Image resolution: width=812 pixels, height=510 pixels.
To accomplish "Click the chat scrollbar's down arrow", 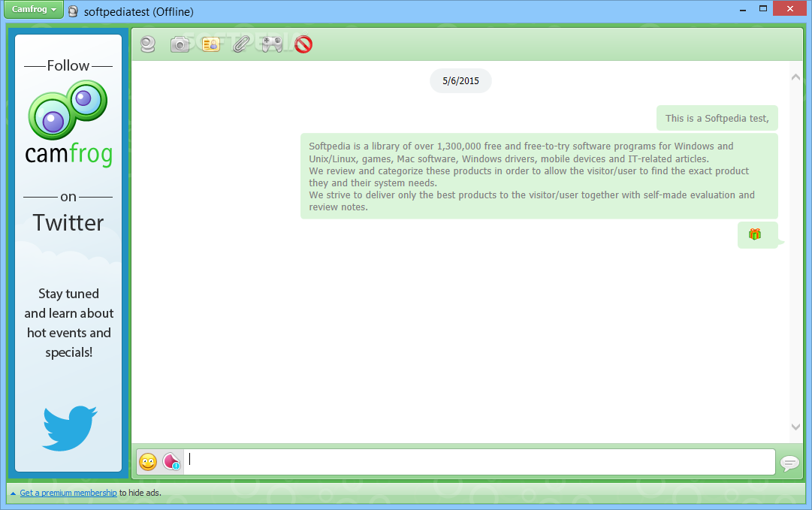I will tap(796, 427).
